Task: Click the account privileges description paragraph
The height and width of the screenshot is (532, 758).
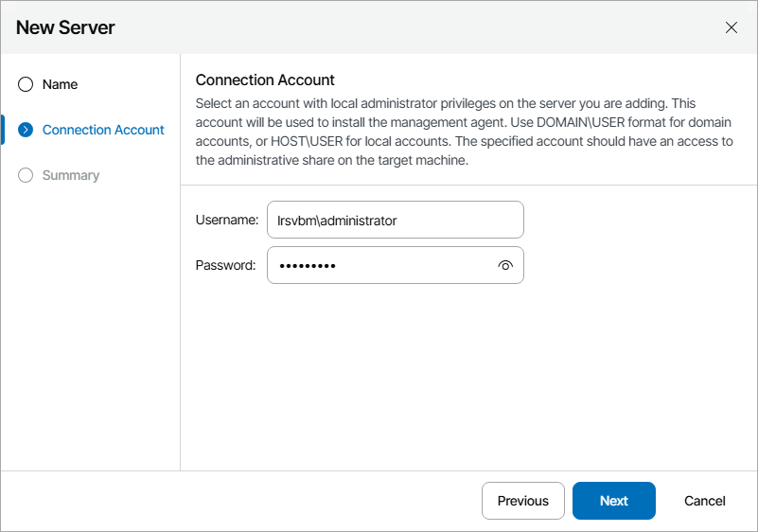Action: [464, 132]
